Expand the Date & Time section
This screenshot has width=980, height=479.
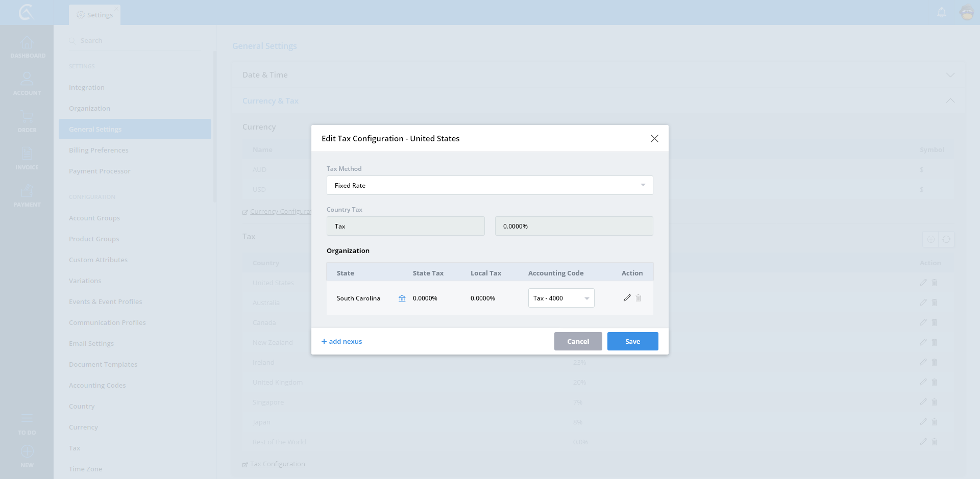point(950,75)
